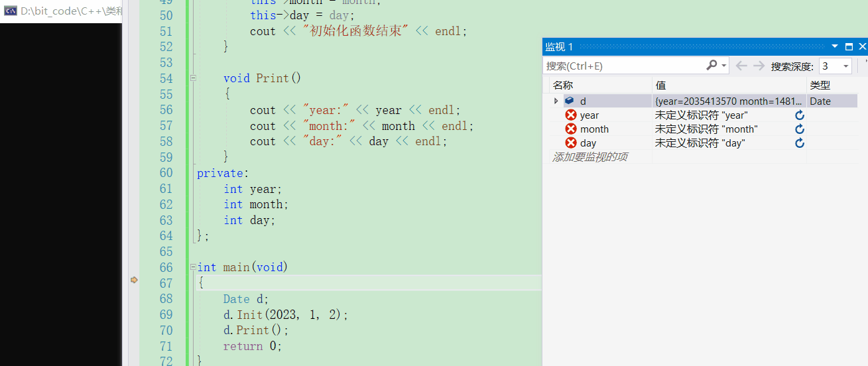Image resolution: width=868 pixels, height=366 pixels.
Task: Select the year watch entry name
Action: (x=589, y=115)
